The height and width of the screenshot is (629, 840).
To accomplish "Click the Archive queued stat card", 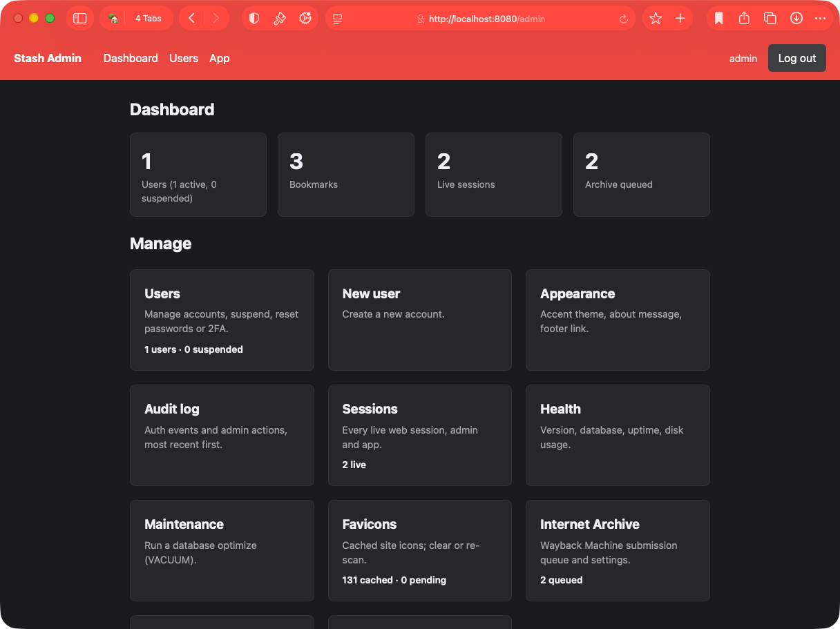I will 642,175.
